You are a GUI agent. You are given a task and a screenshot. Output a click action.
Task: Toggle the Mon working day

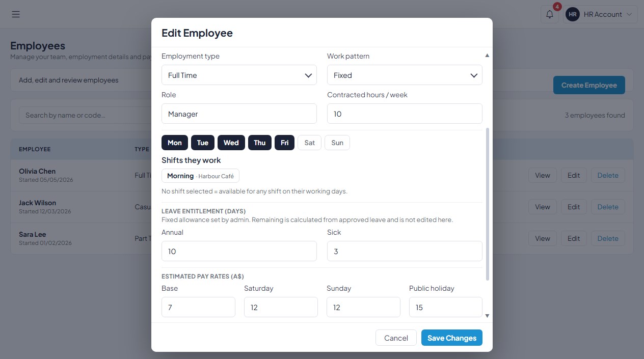pos(175,143)
